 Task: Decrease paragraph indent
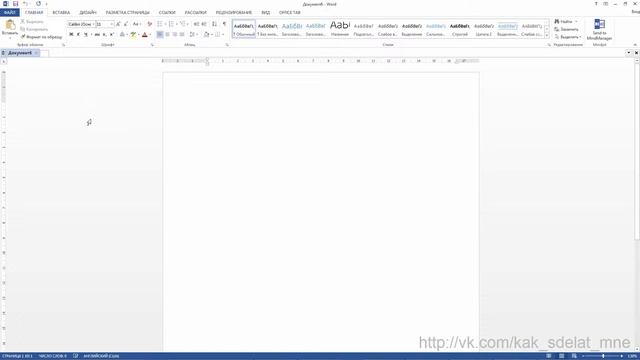pos(196,24)
